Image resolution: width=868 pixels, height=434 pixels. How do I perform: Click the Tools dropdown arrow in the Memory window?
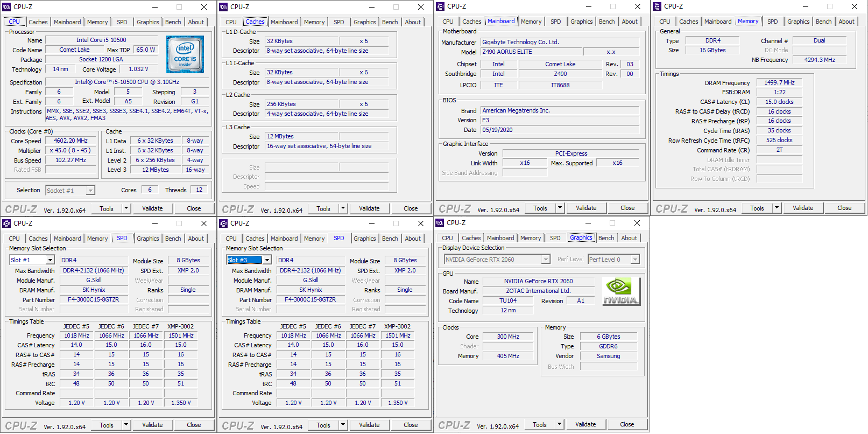[777, 208]
